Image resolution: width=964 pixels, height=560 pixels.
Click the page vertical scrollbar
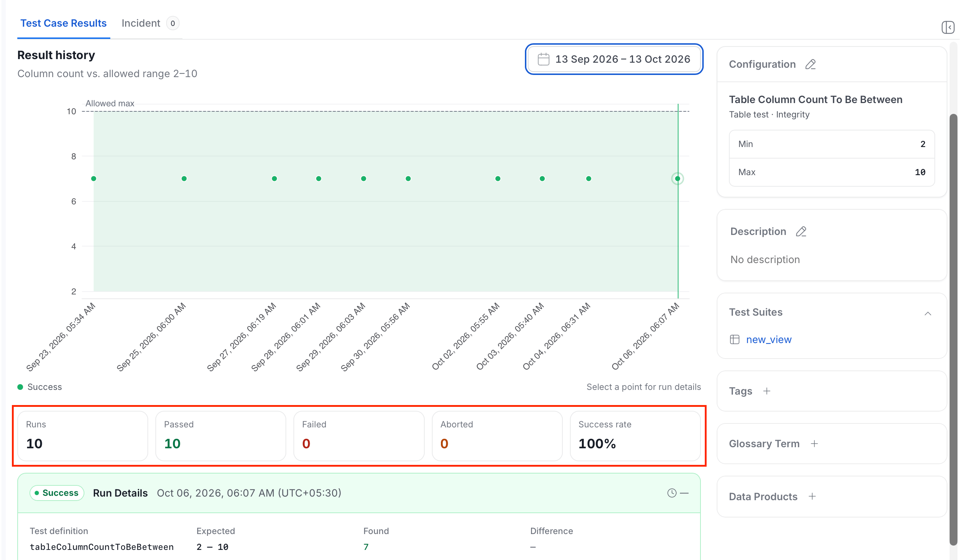(954, 329)
